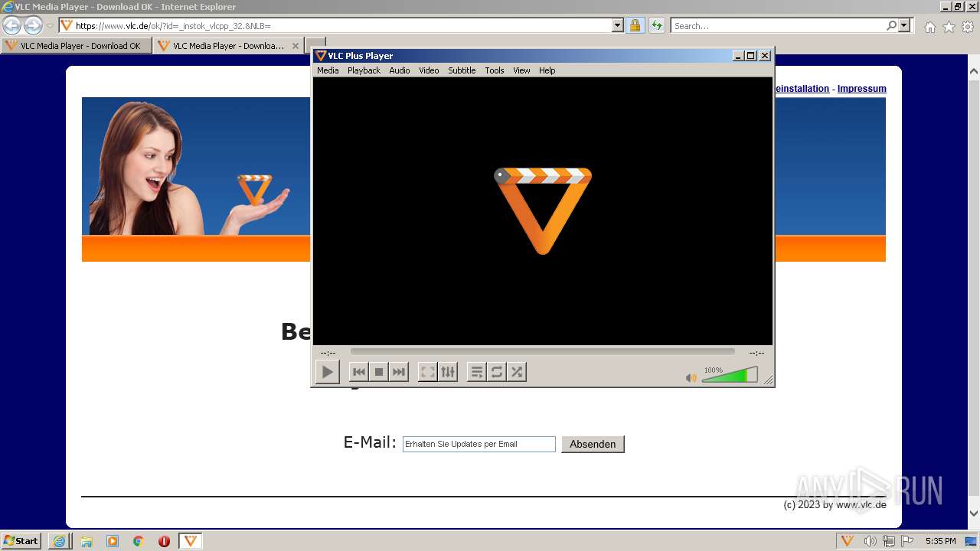Screen dimensions: 980x551
Task: Click page scrollbar up arrow
Action: (974, 71)
